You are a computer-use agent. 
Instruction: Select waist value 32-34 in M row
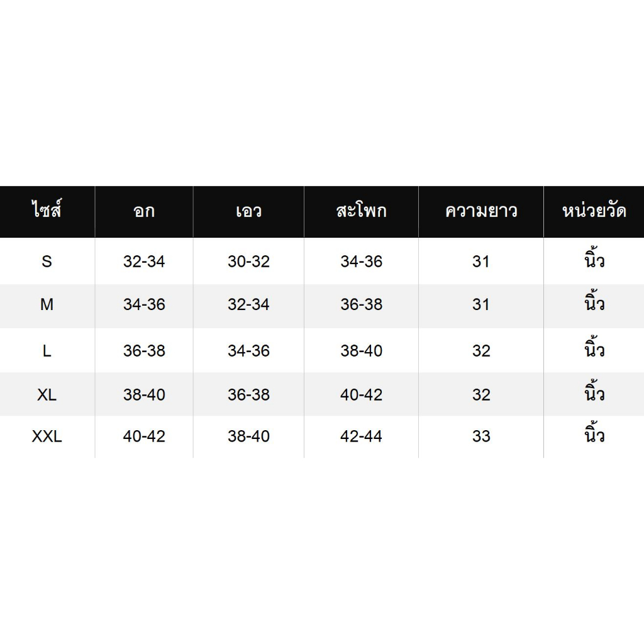click(248, 304)
